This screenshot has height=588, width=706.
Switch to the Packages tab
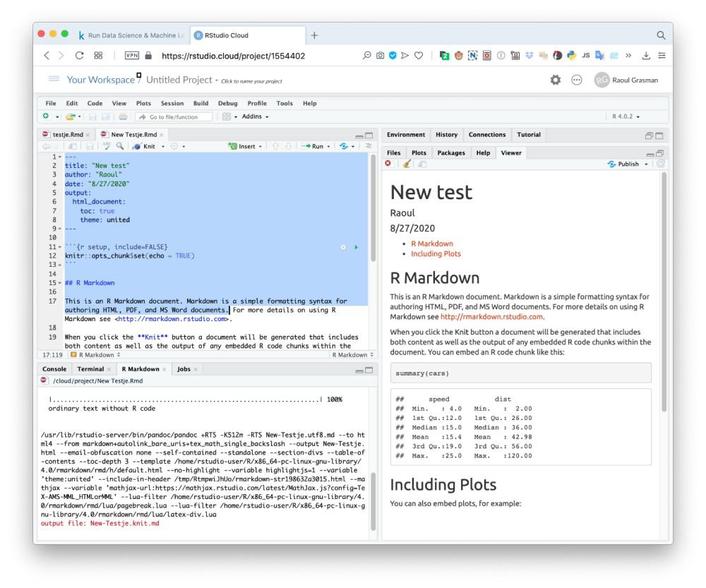[x=450, y=152]
